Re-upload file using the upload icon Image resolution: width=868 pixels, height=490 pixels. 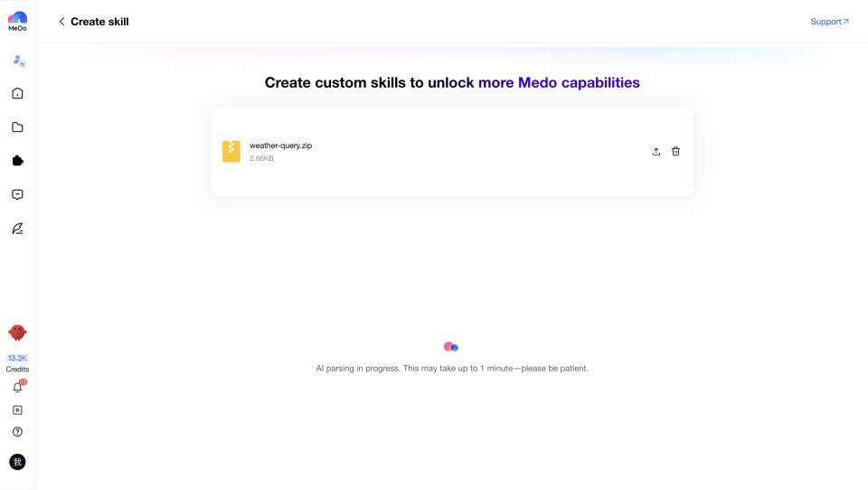(656, 151)
